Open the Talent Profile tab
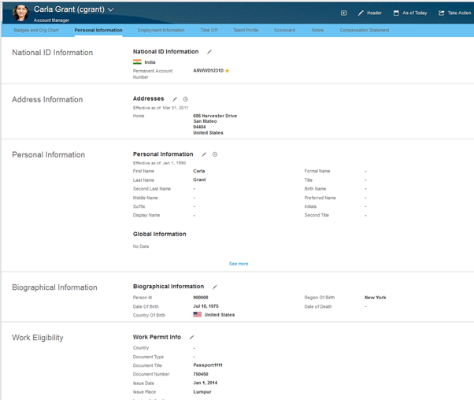The width and height of the screenshot is (474, 400). point(246,30)
